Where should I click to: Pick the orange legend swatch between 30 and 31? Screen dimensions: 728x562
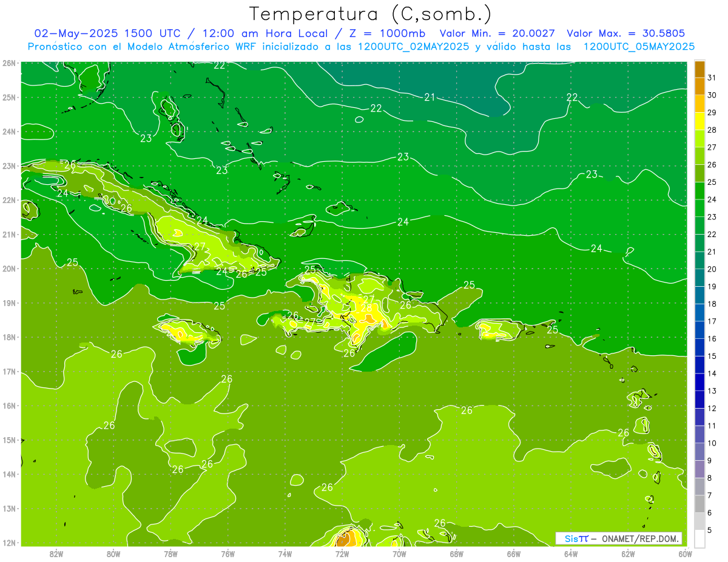tap(699, 86)
